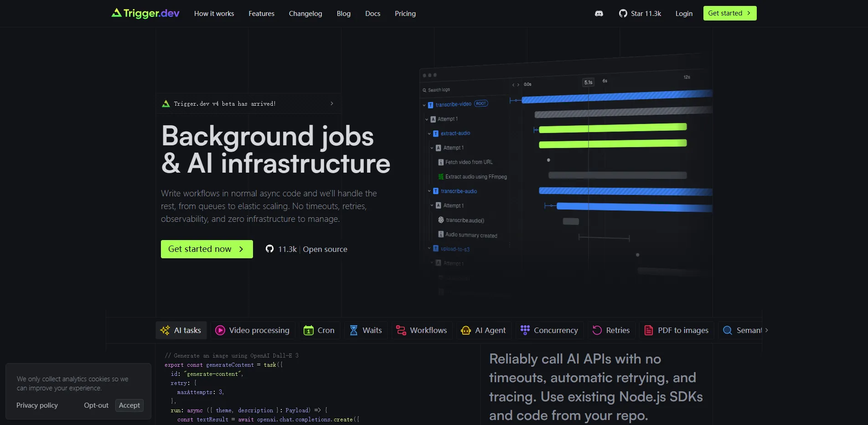Open the Blog link in navigation
Screen dimensions: 868x425
(x=344, y=14)
